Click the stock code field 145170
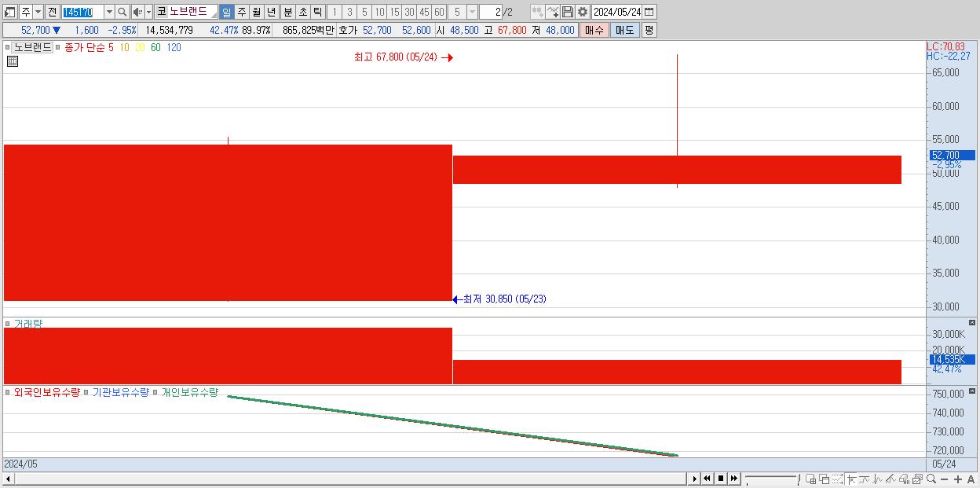This screenshot has height=488, width=980. (82, 12)
